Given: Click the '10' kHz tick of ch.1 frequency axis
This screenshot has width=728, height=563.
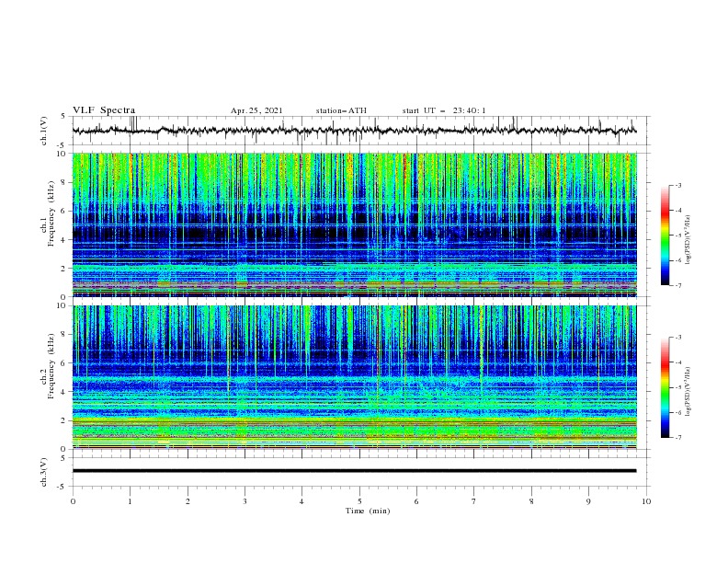Looking at the screenshot, I should [62, 154].
